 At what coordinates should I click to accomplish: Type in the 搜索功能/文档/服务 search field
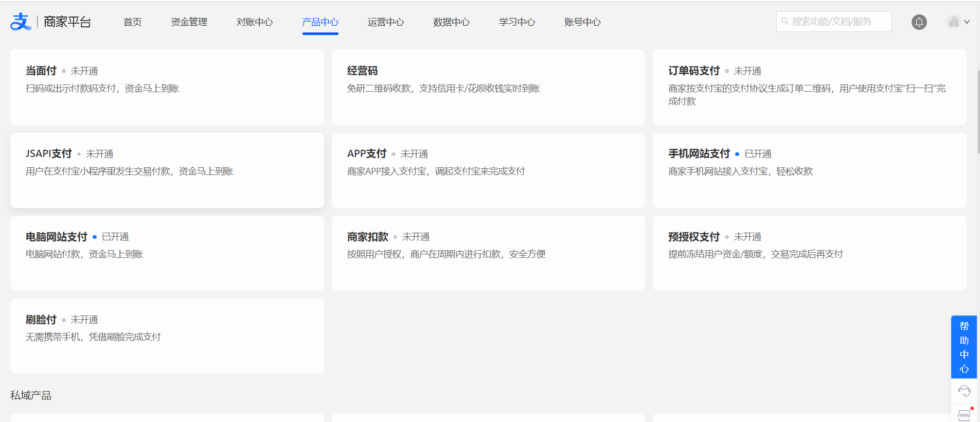839,22
